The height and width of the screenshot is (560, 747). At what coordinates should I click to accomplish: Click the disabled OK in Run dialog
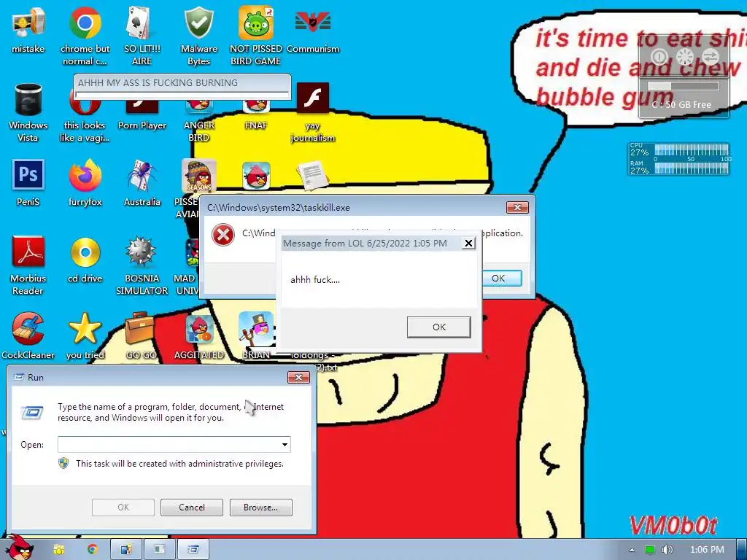[x=123, y=507]
